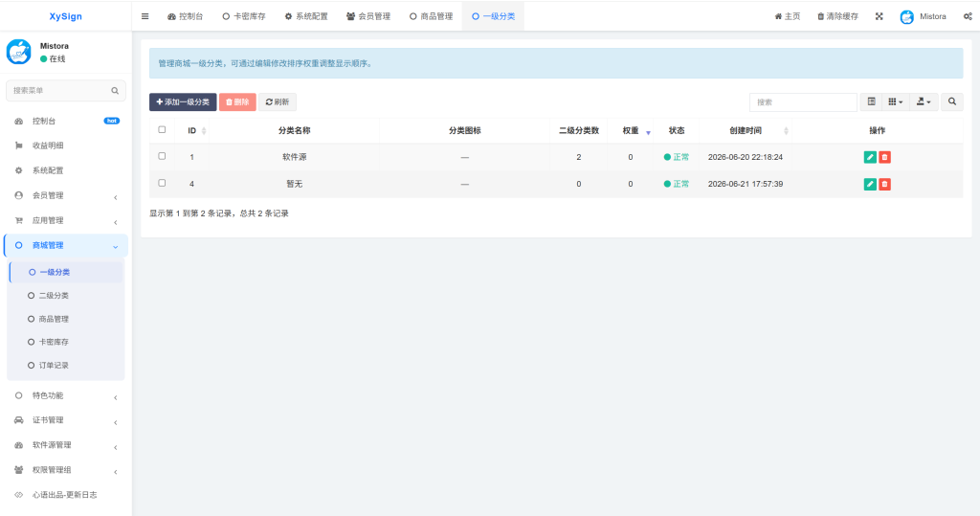Click the 证书管理 car icon in sidebar
This screenshot has width=980, height=516.
(x=19, y=420)
